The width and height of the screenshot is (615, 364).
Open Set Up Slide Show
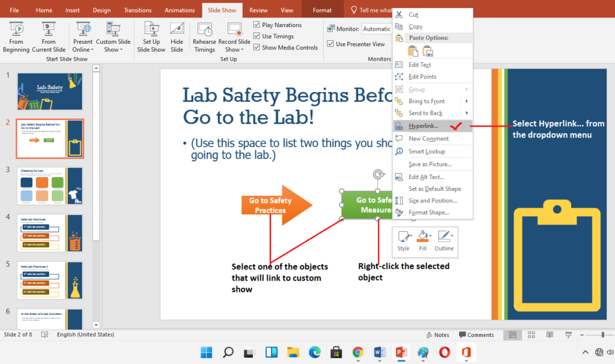(x=151, y=37)
